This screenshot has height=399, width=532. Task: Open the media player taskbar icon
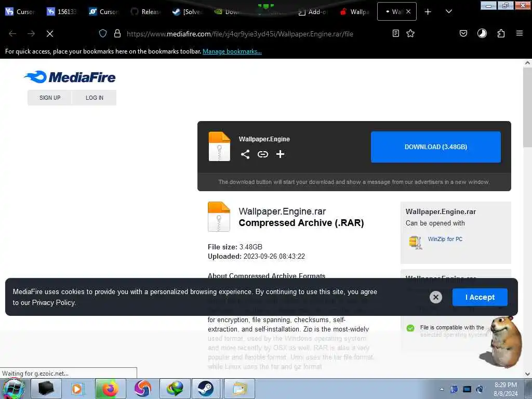pos(78,389)
